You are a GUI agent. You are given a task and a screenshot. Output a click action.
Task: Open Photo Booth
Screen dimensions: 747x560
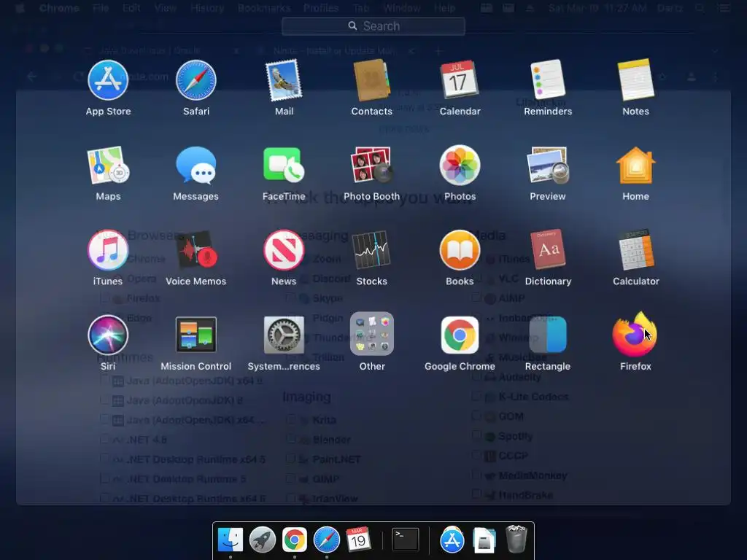pyautogui.click(x=371, y=166)
